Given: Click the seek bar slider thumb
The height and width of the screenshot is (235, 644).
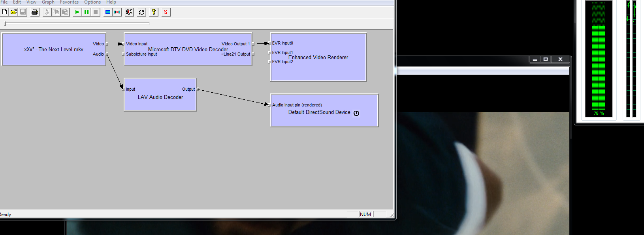Looking at the screenshot, I should click(x=5, y=24).
